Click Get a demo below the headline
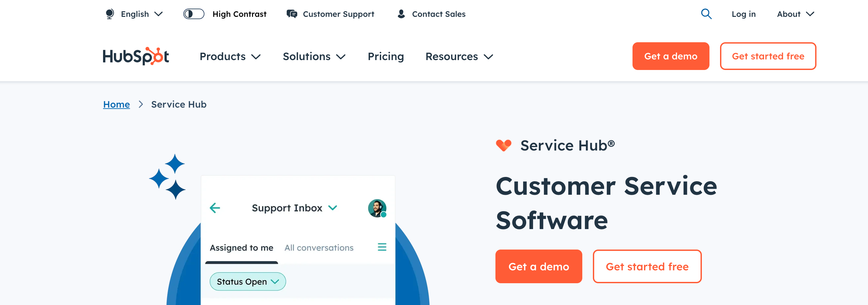 [538, 266]
